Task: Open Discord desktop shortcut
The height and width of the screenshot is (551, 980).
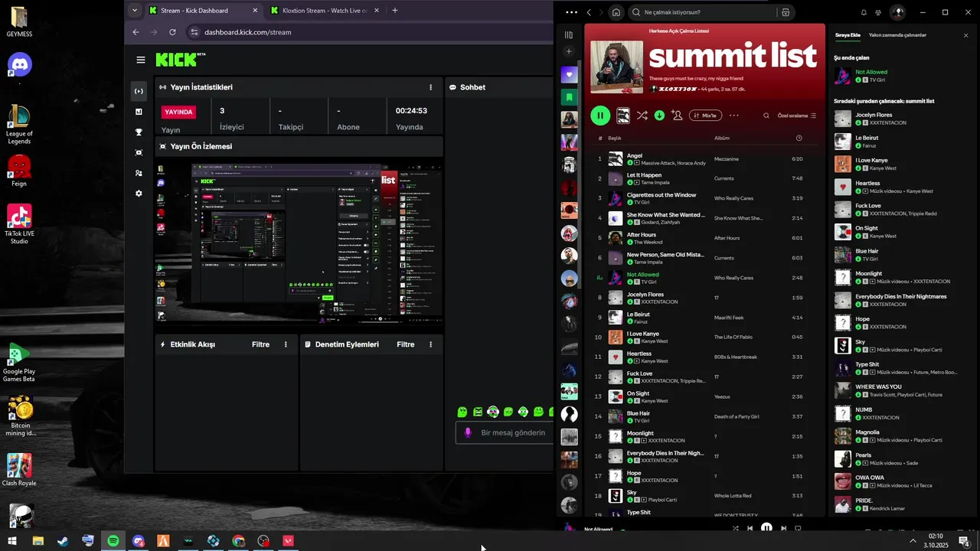Action: (19, 67)
